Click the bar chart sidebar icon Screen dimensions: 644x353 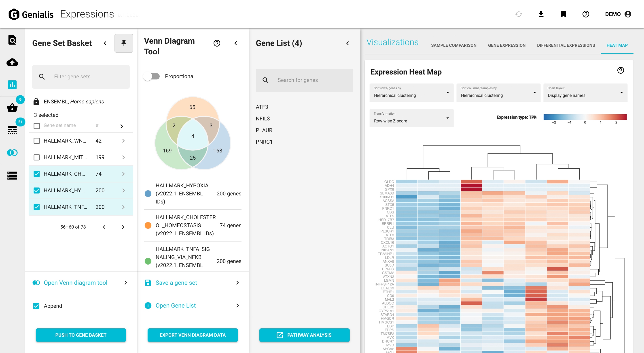[x=12, y=85]
